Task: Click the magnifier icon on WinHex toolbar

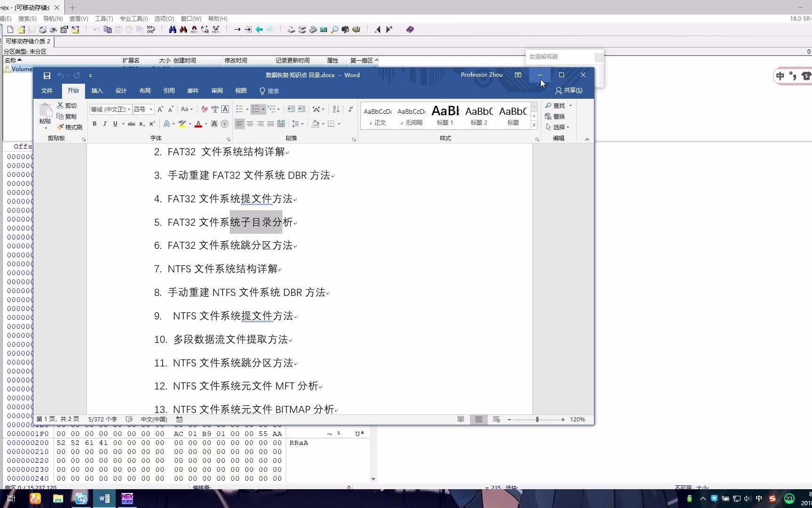Action: tap(334, 29)
